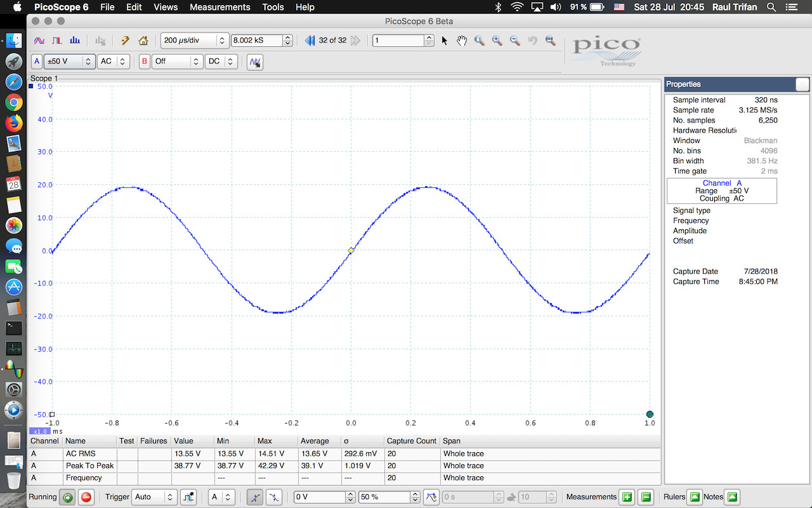Click the Home start page icon

143,41
